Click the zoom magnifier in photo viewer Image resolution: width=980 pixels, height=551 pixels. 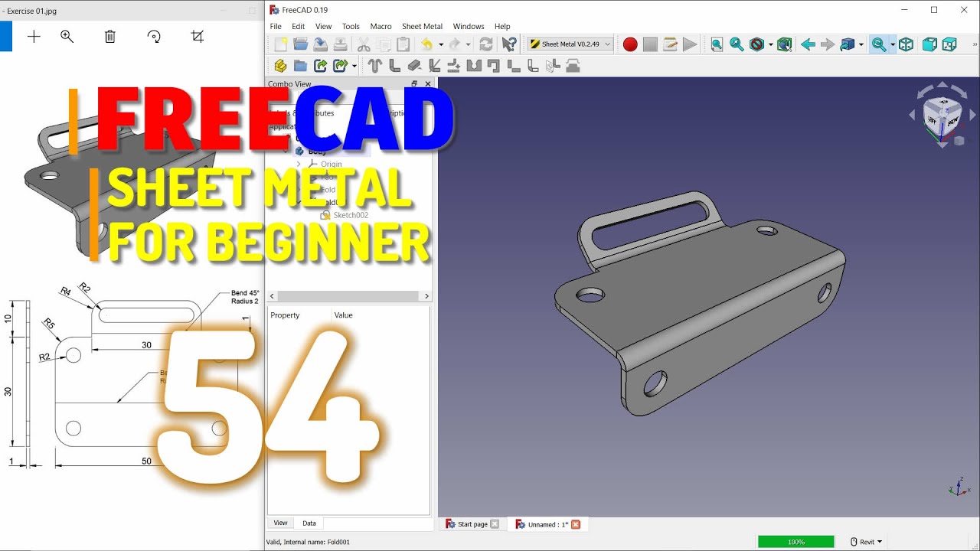[67, 37]
